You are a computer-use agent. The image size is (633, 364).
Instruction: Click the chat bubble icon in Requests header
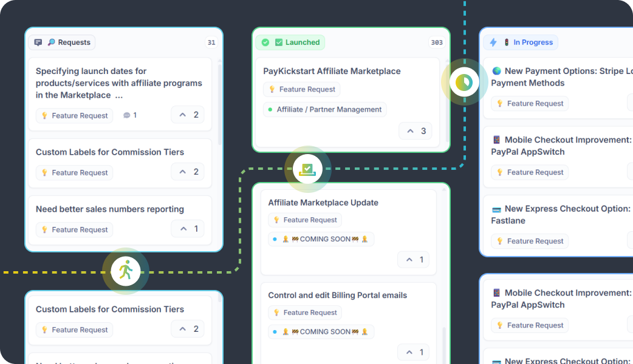click(38, 42)
